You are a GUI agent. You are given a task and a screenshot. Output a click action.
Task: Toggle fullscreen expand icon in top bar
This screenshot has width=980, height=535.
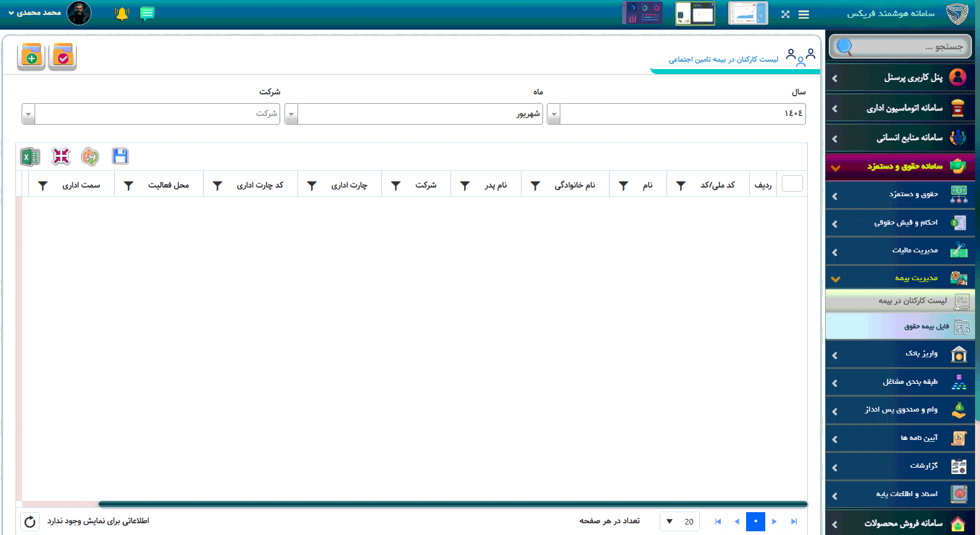pos(785,14)
